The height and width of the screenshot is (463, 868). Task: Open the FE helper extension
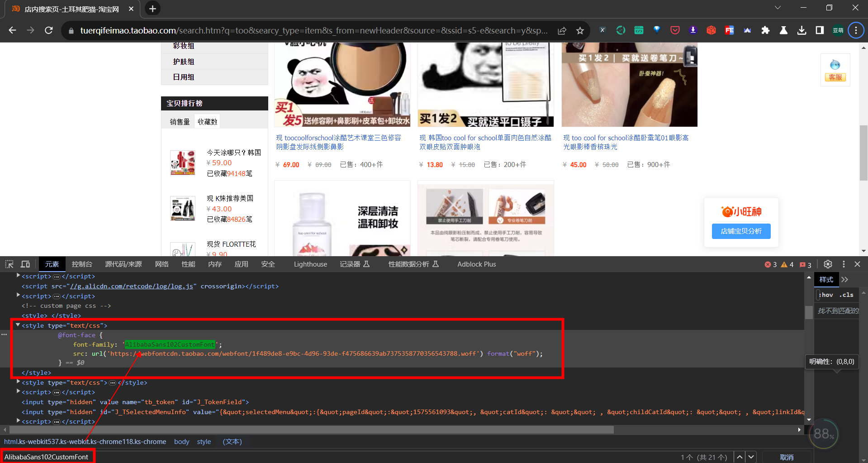(x=729, y=30)
